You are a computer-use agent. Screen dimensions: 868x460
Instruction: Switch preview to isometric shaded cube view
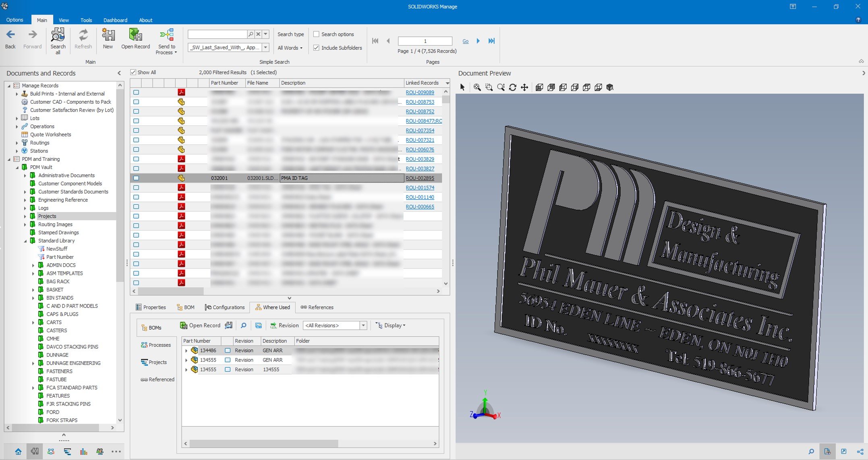coord(610,87)
